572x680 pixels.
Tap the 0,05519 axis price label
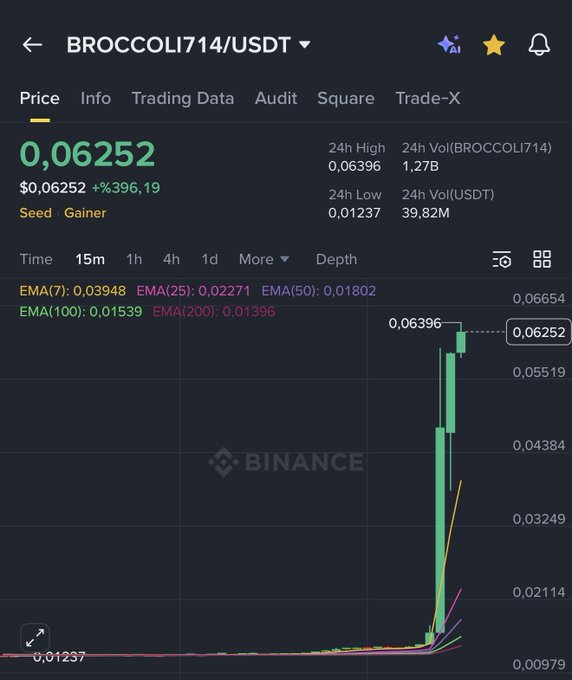click(539, 372)
